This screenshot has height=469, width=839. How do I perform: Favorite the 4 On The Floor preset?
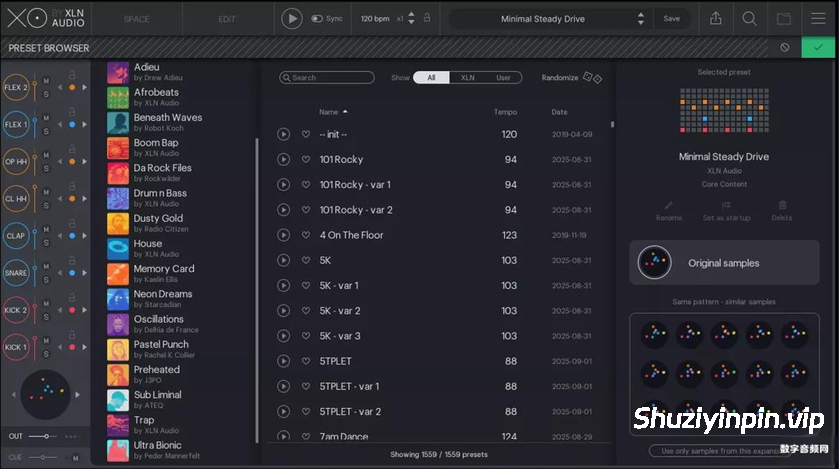click(306, 235)
